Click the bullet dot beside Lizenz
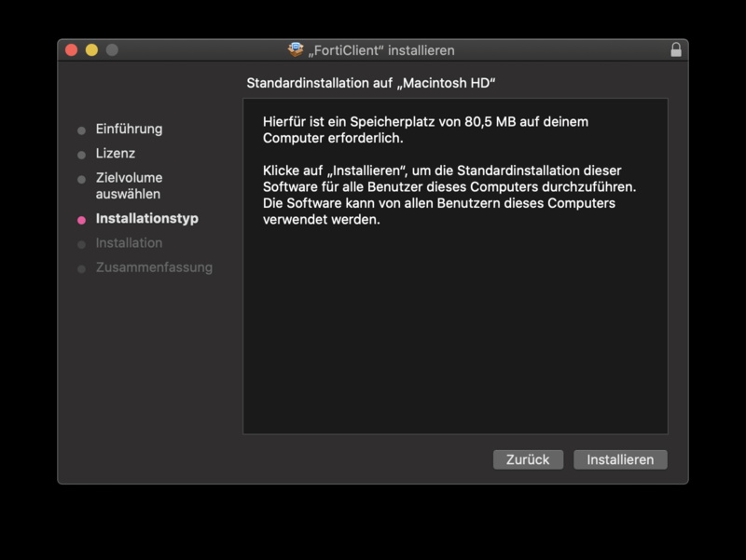 click(x=82, y=155)
